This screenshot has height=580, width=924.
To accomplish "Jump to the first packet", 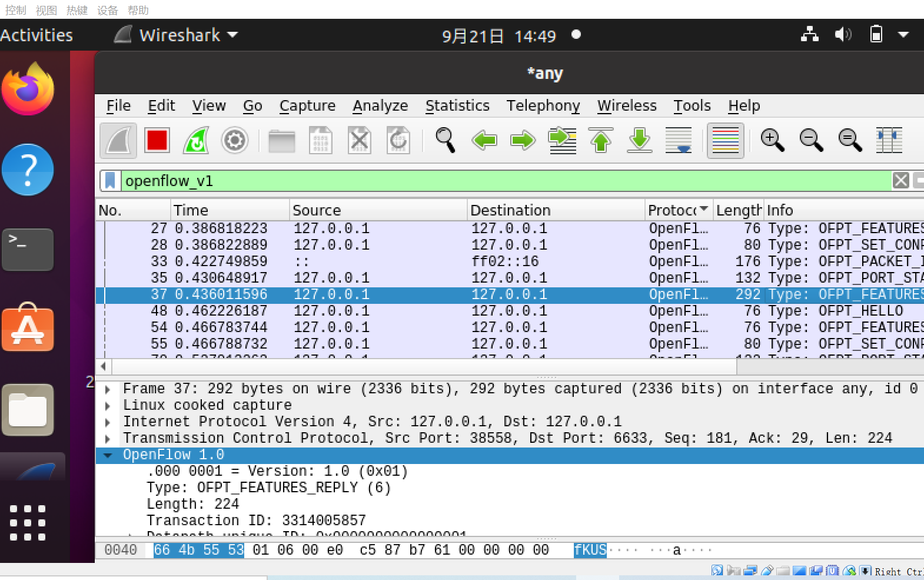I will point(601,141).
